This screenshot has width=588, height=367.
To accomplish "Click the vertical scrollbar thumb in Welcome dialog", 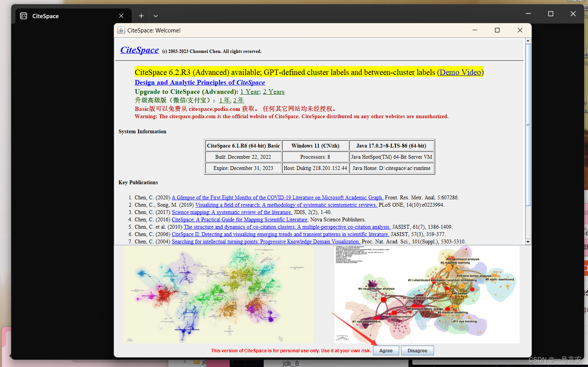I will point(528,125).
